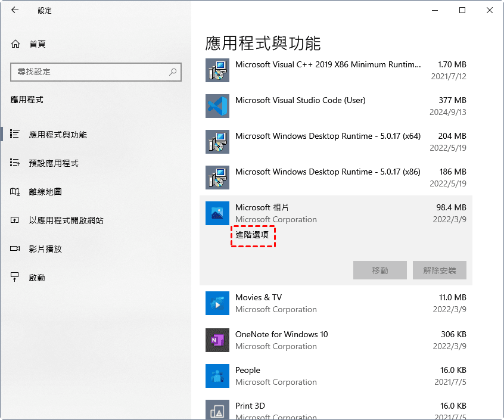Open the 啟動 settings page
The width and height of the screenshot is (504, 420).
tap(96, 278)
